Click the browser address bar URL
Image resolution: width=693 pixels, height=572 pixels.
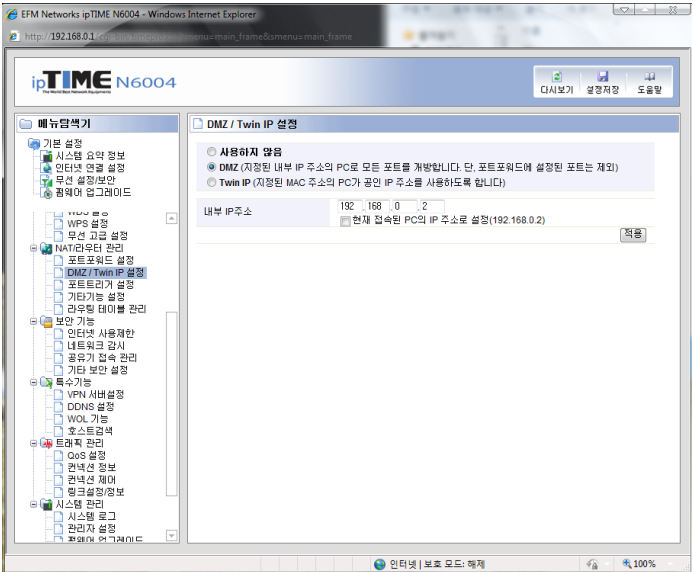(188, 37)
